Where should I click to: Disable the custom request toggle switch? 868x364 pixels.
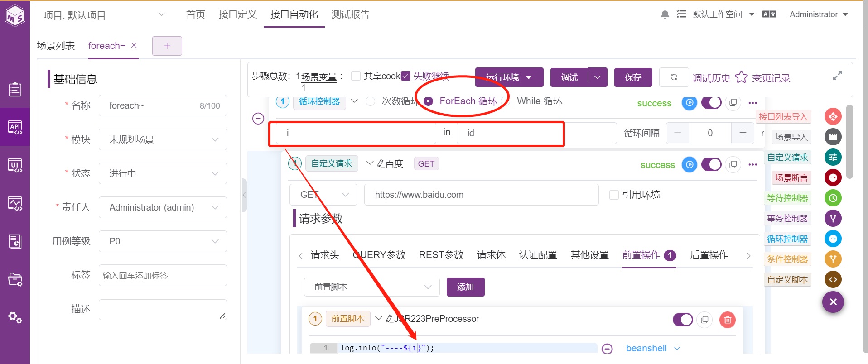[711, 164]
